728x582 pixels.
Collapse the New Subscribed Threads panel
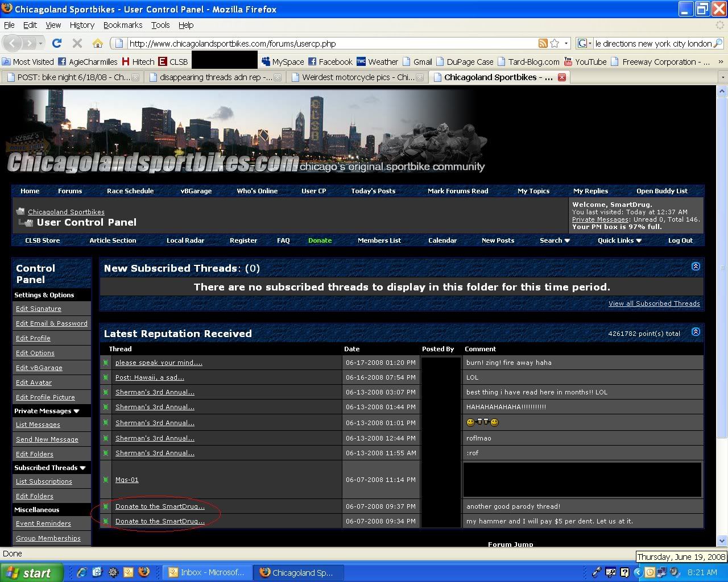(696, 266)
